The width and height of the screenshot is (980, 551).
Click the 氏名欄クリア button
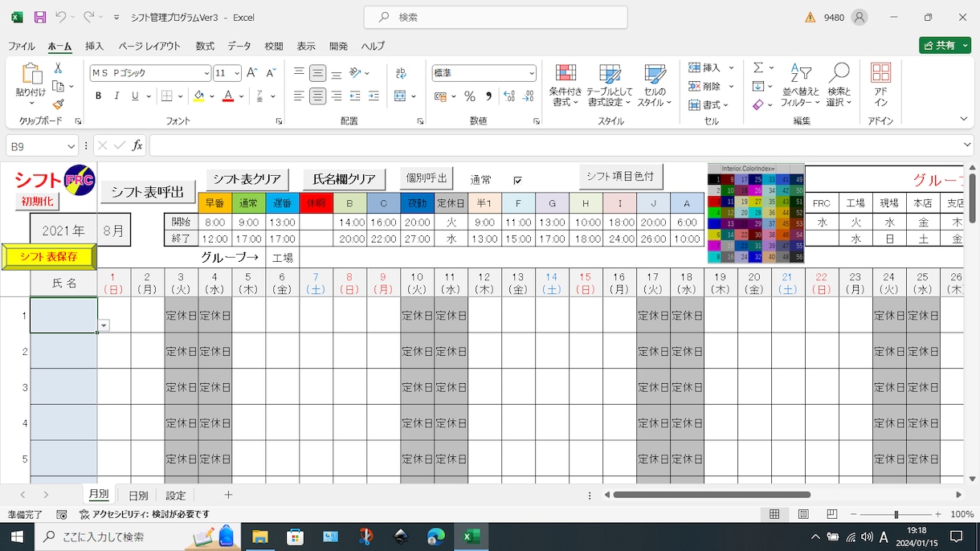(344, 179)
